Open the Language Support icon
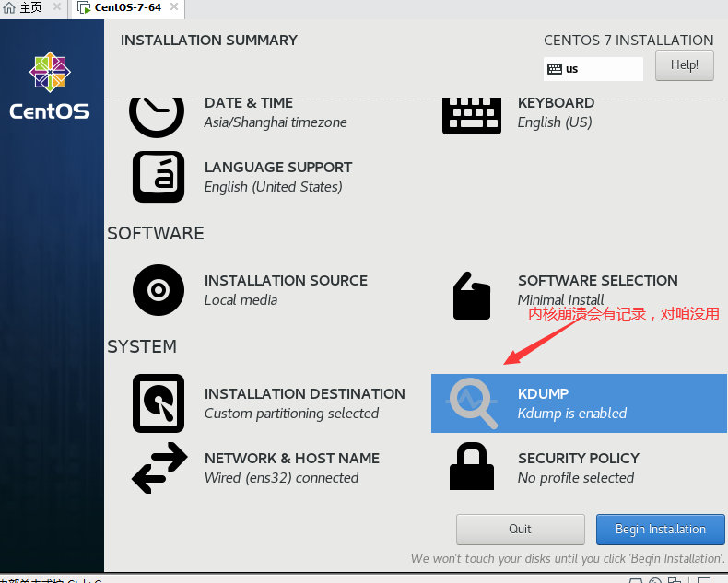 click(159, 177)
